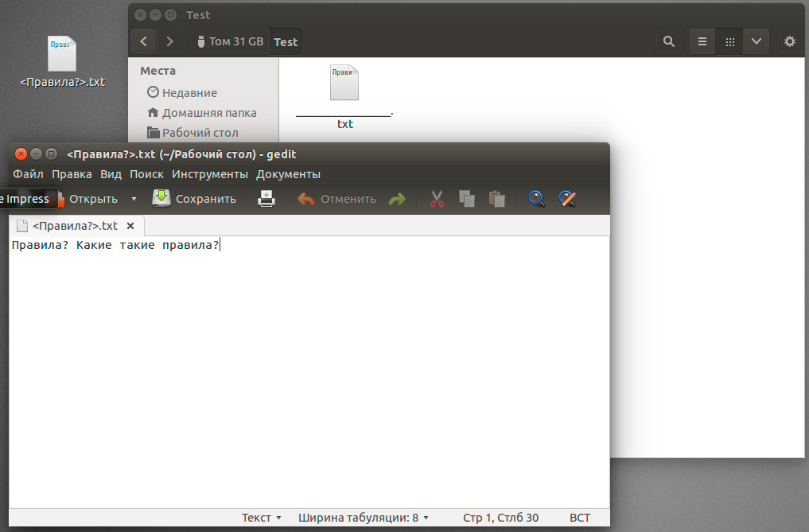Viewport: 809px width, 532px height.
Task: Open the Поиск menu
Action: pos(146,174)
